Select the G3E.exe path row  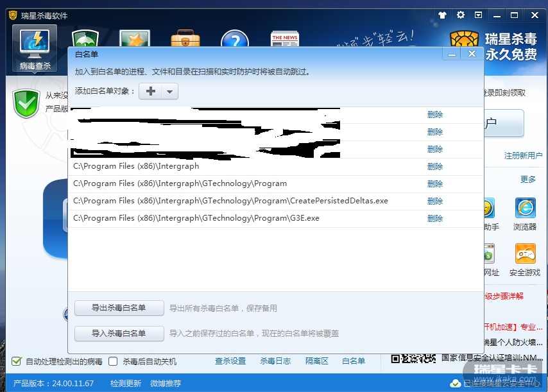[x=276, y=219]
